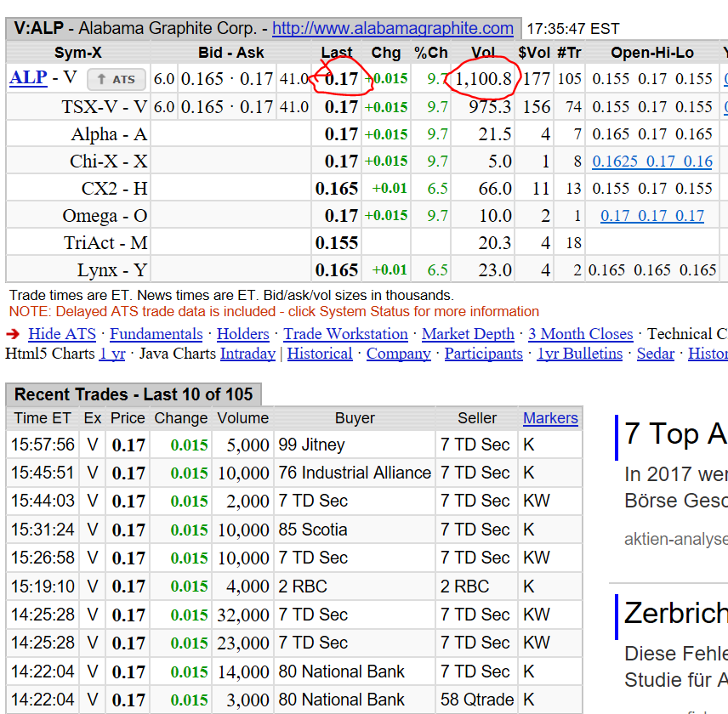Toggle Hide ATS rows
The width and height of the screenshot is (728, 714).
(x=62, y=334)
